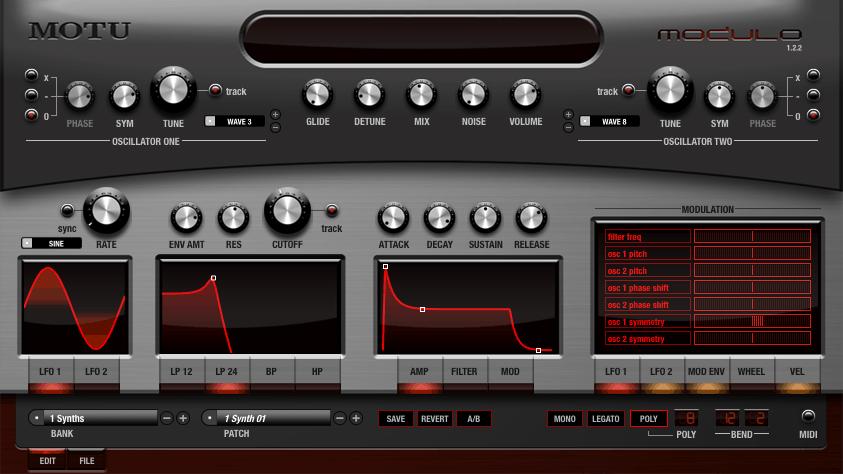Switch to the LP 12 filter tab
Viewport: 843px width, 474px height.
click(181, 371)
